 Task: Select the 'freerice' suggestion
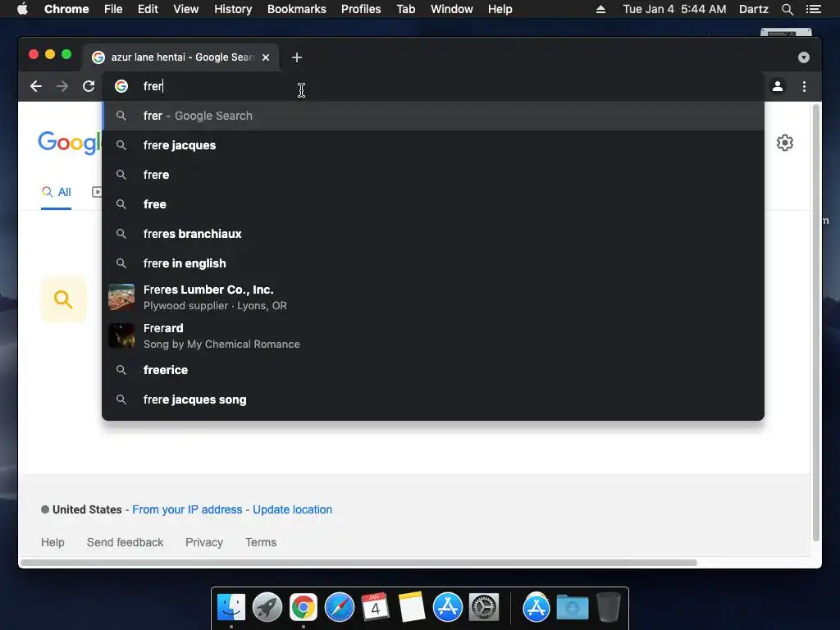[433, 370]
